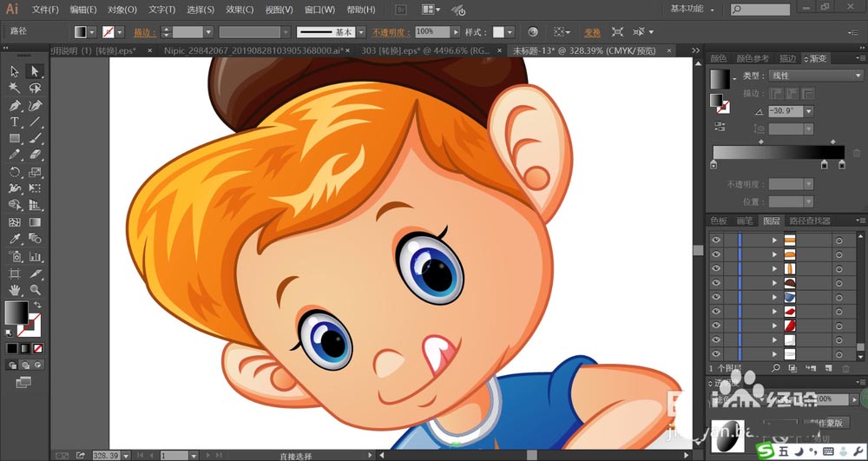Viewport: 868px width, 461px height.
Task: Expand the first sublayer's disclosure triangle
Action: pyautogui.click(x=774, y=240)
